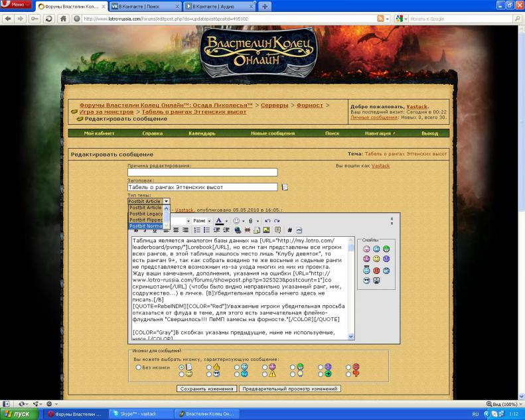Screen dimensions: 525x420
Task: Click the 'Заголовок' title input field
Action: click(x=202, y=187)
